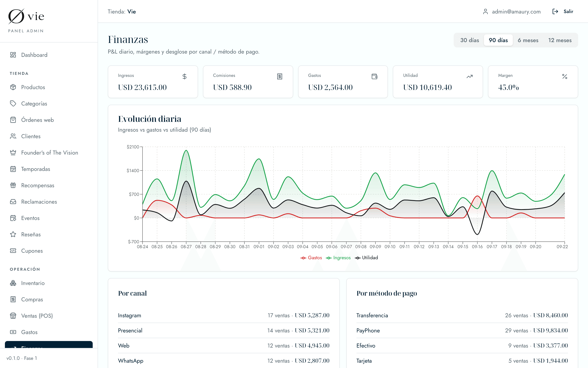Click the Clientes people icon

pyautogui.click(x=13, y=136)
